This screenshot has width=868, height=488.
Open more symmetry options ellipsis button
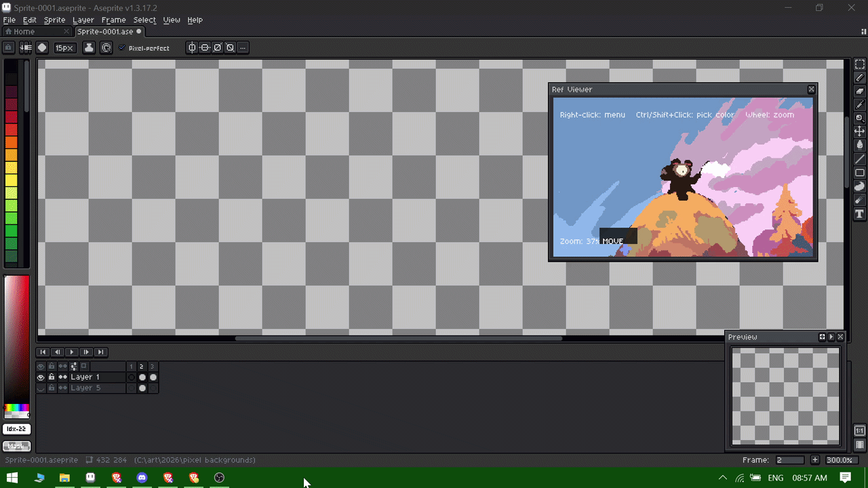(x=243, y=47)
